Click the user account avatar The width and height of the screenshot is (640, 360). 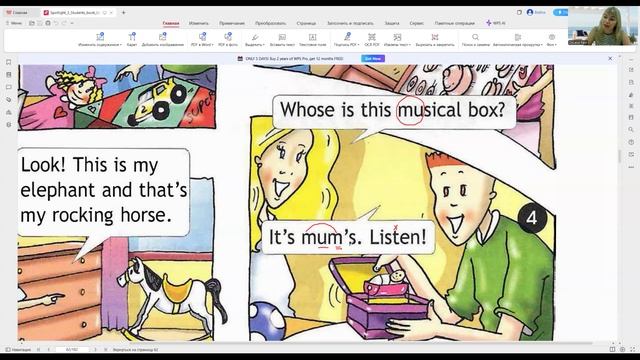(530, 12)
